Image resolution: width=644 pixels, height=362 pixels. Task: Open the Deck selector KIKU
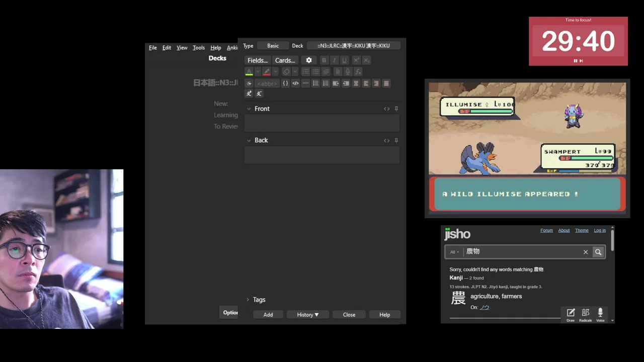[x=353, y=46]
